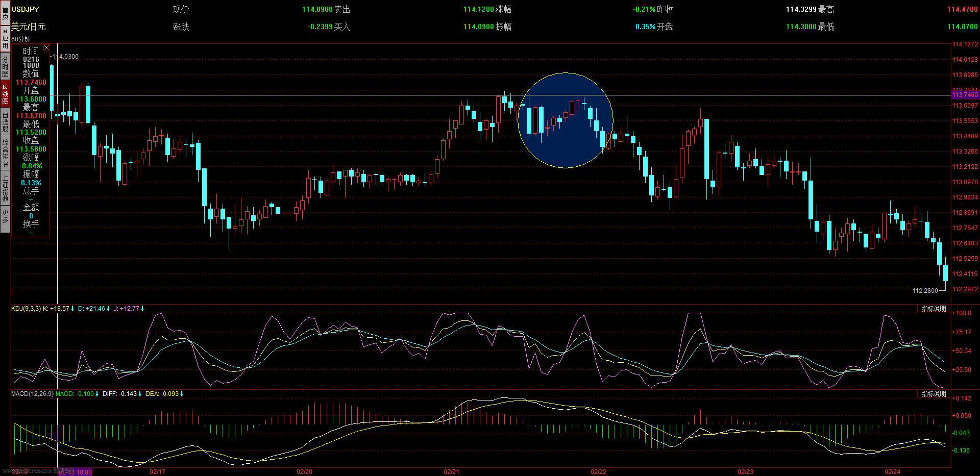Select the K线图 sidebar tab
Image resolution: width=980 pixels, height=476 pixels.
5,94
